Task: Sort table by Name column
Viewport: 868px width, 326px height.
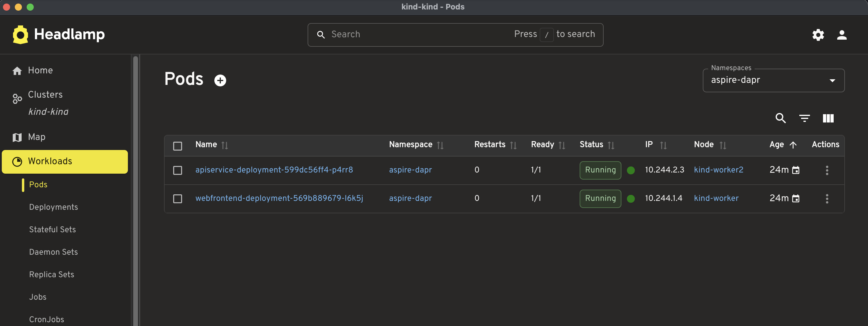Action: pyautogui.click(x=224, y=145)
